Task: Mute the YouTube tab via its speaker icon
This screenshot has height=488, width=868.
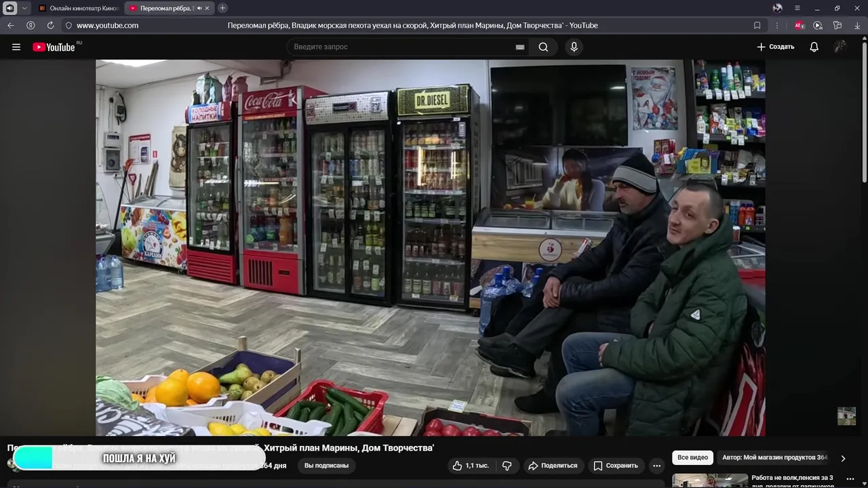Action: click(199, 8)
